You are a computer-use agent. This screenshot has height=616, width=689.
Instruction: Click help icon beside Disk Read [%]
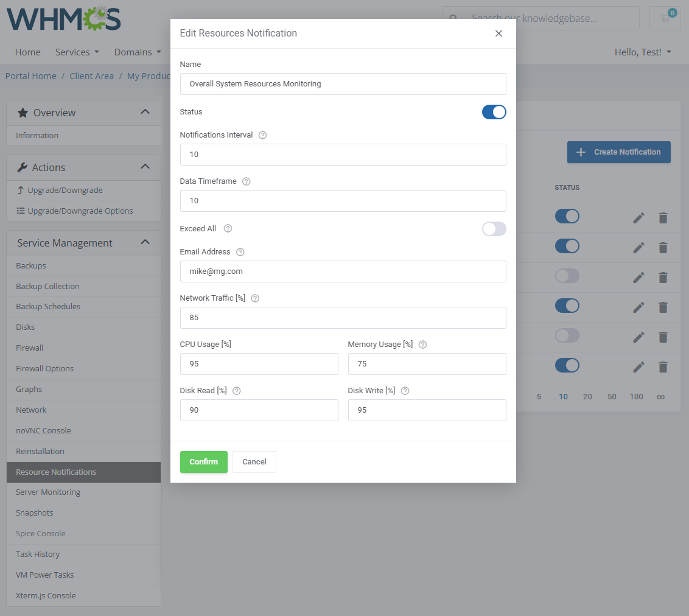coord(236,391)
